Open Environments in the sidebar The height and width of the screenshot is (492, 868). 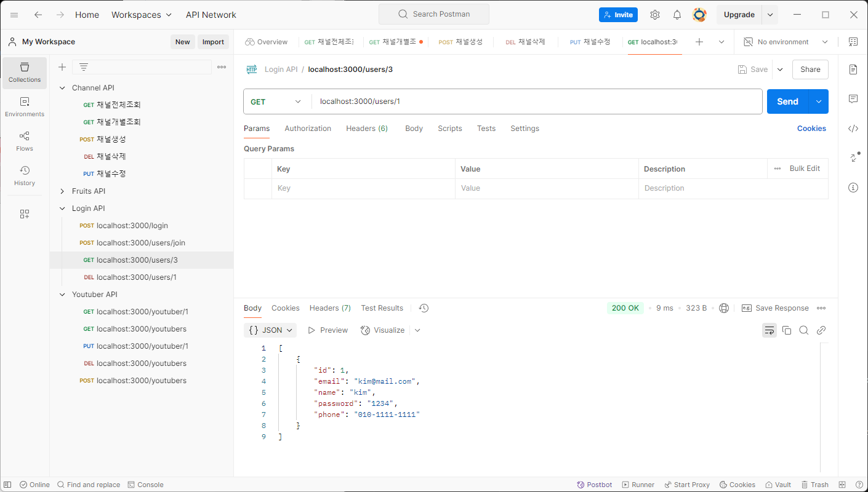(x=25, y=107)
